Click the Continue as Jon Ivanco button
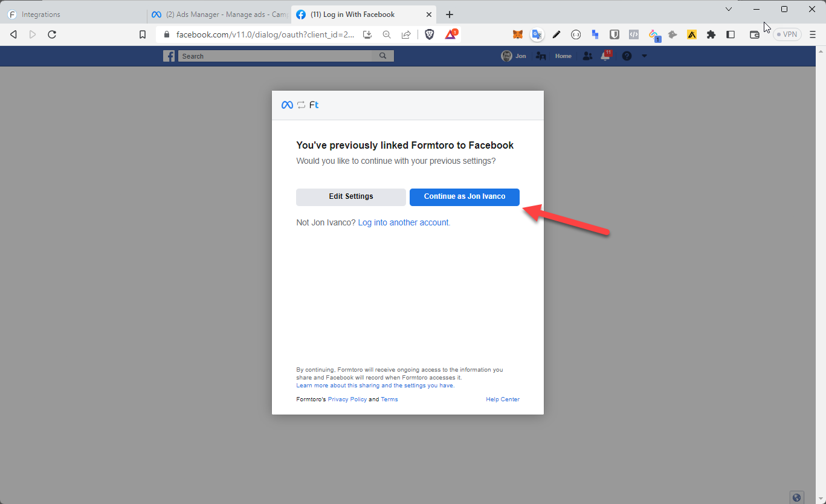This screenshot has height=504, width=826. (464, 197)
